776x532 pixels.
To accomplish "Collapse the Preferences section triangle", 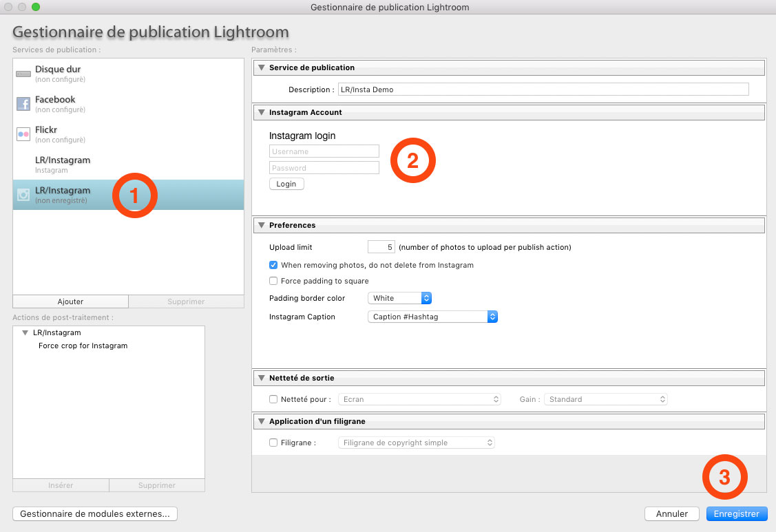I will coord(262,226).
